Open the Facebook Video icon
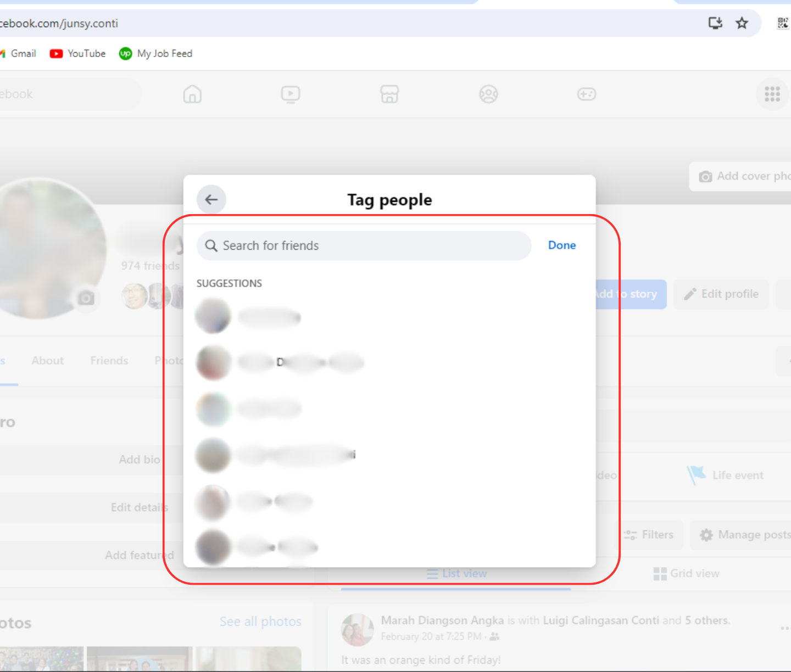The width and height of the screenshot is (791, 672). pyautogui.click(x=291, y=94)
